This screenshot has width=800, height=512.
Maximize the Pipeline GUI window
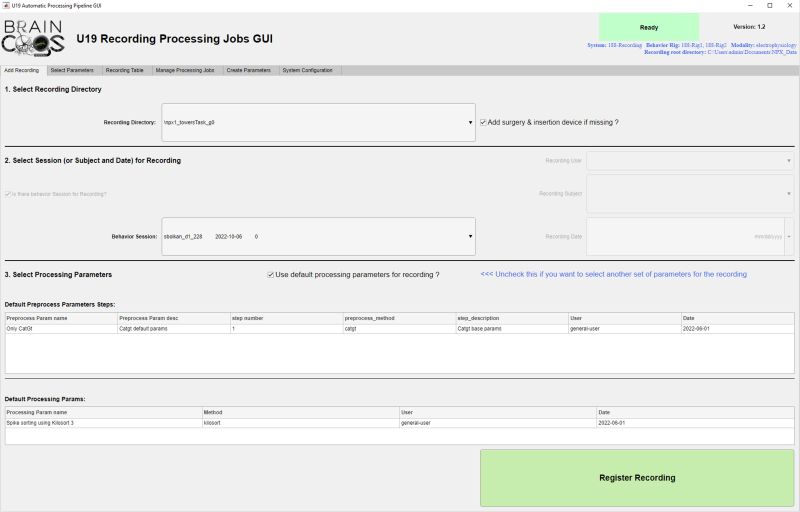point(769,6)
